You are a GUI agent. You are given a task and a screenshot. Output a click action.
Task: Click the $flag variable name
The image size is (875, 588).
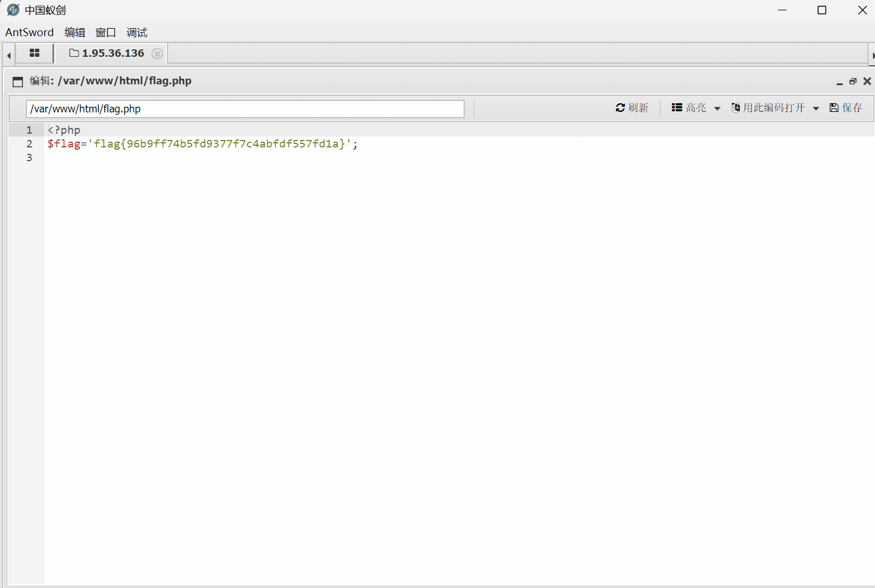point(64,144)
